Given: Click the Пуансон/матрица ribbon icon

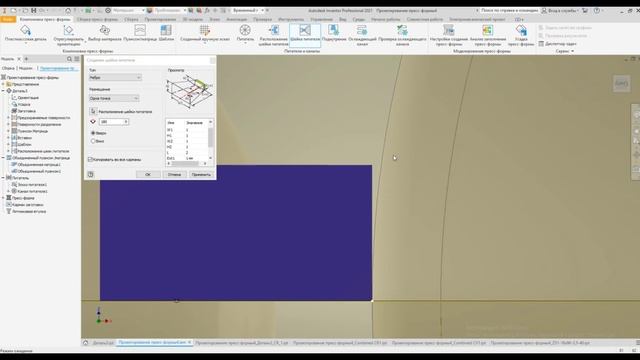Looking at the screenshot, I should 140,30.
